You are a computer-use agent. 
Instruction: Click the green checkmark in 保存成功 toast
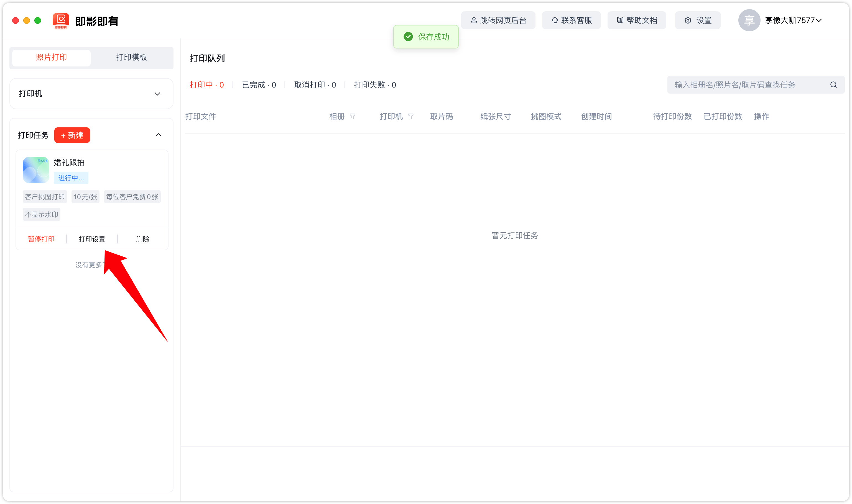[x=408, y=36]
